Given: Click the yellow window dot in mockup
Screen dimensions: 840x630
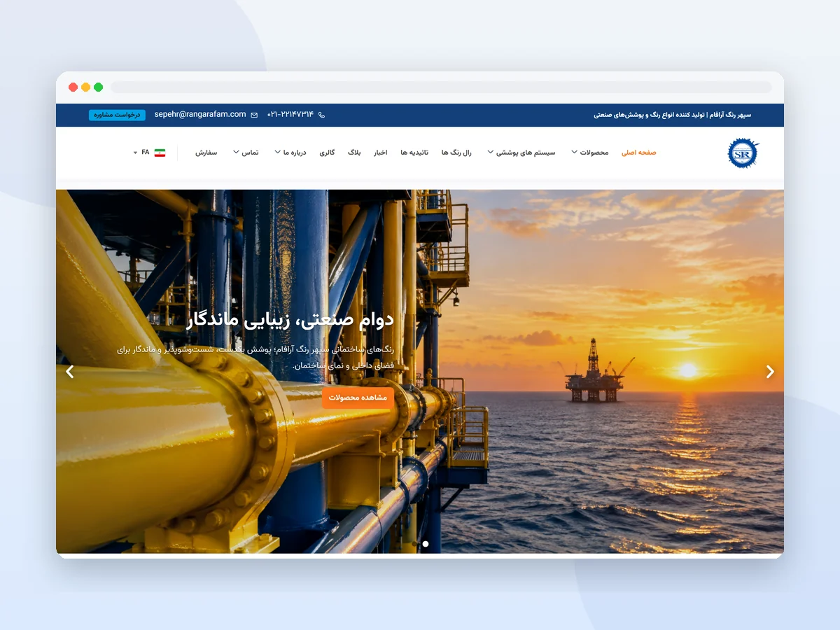Looking at the screenshot, I should (x=85, y=87).
